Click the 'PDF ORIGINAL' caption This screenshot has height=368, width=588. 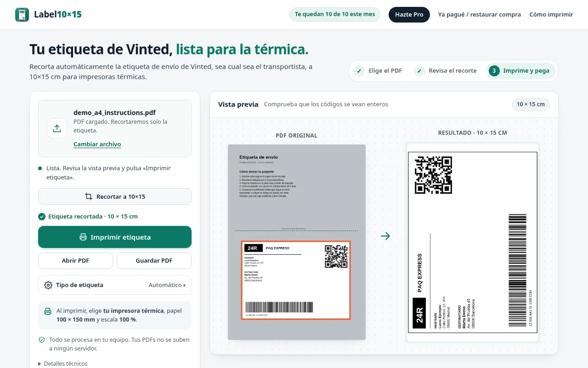[297, 136]
